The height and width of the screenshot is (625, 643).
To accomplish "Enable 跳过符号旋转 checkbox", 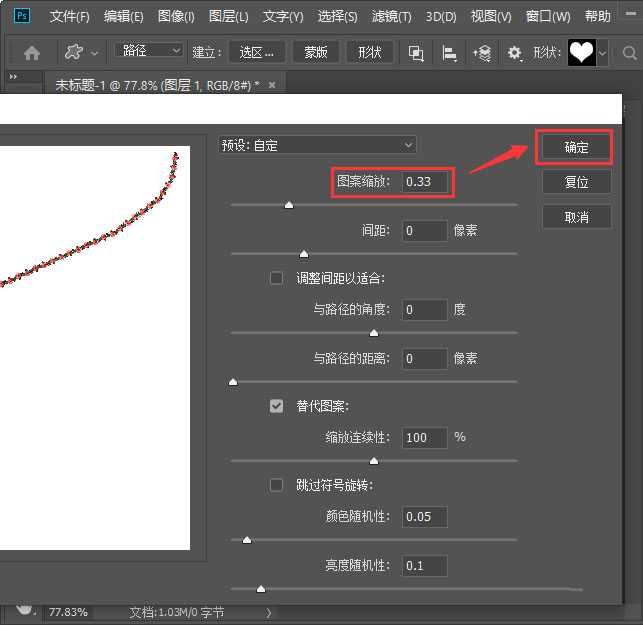I will 277,485.
